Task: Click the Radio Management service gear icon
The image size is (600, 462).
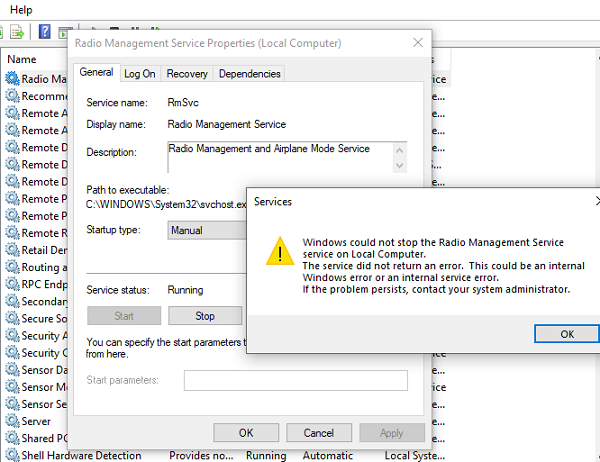Action: coord(12,79)
